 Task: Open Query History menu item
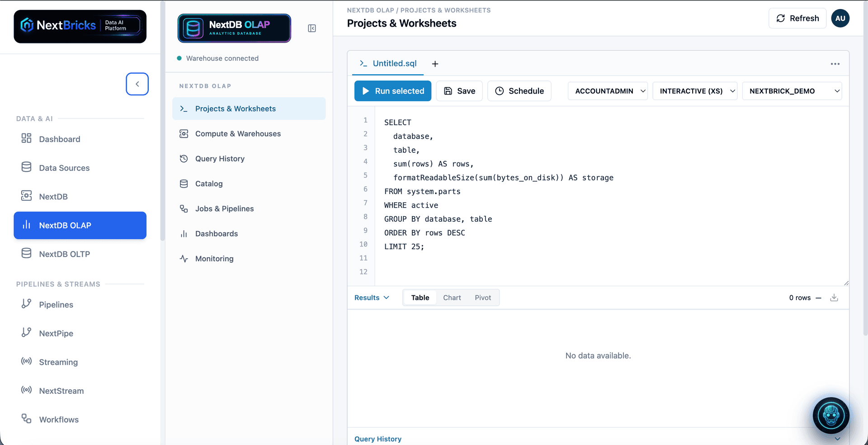pyautogui.click(x=249, y=159)
